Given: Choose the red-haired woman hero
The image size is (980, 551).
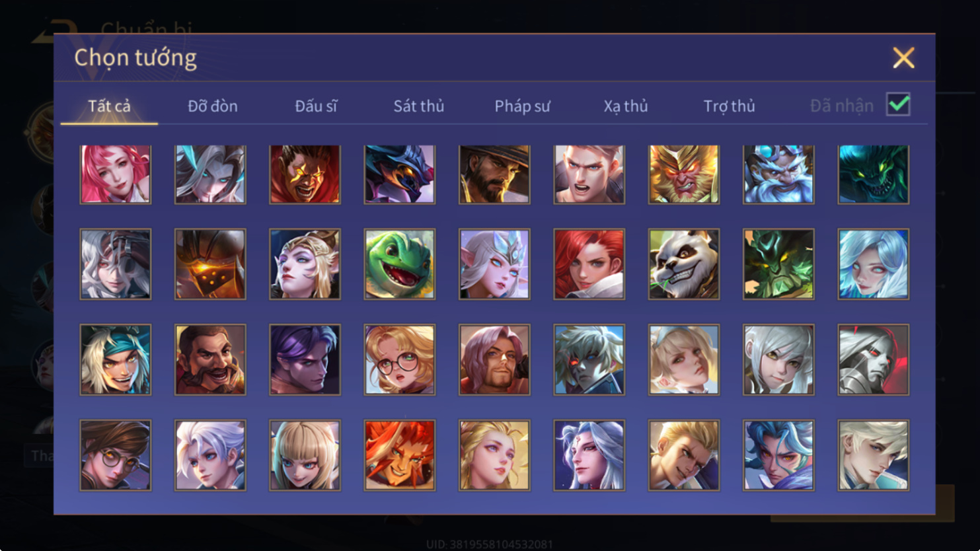Looking at the screenshot, I should [589, 264].
